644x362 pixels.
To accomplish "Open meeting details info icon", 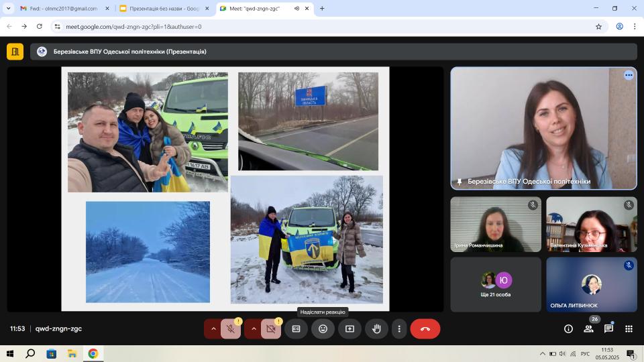I will click(568, 329).
